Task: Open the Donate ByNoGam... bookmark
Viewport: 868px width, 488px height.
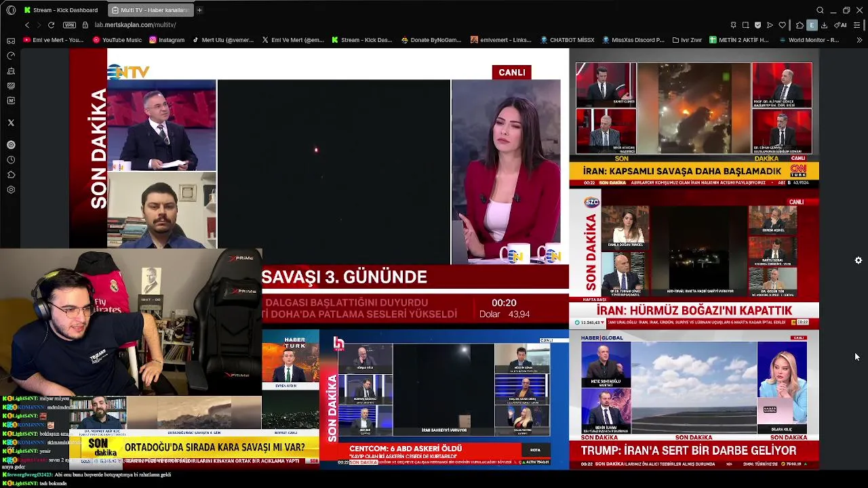Action: (x=431, y=40)
